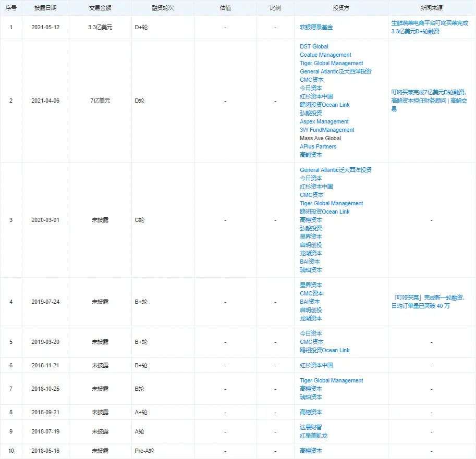Open the DST Global investor link
The height and width of the screenshot is (459, 476).
pos(314,46)
